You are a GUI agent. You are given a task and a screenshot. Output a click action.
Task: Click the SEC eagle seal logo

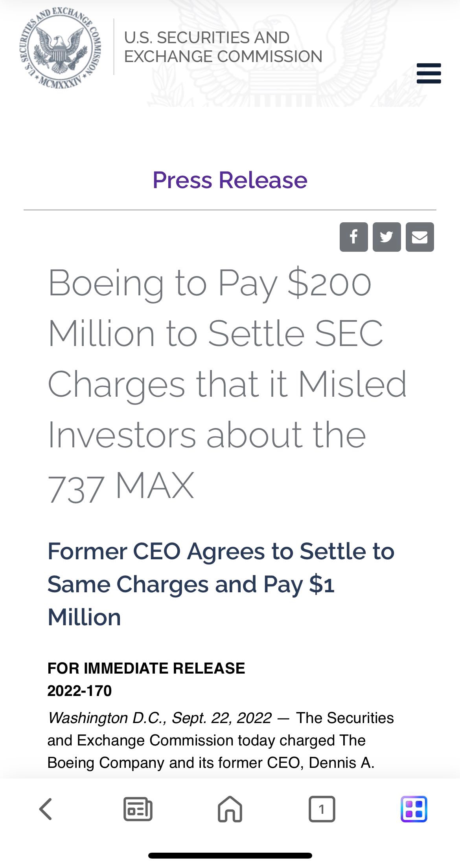pos(60,48)
